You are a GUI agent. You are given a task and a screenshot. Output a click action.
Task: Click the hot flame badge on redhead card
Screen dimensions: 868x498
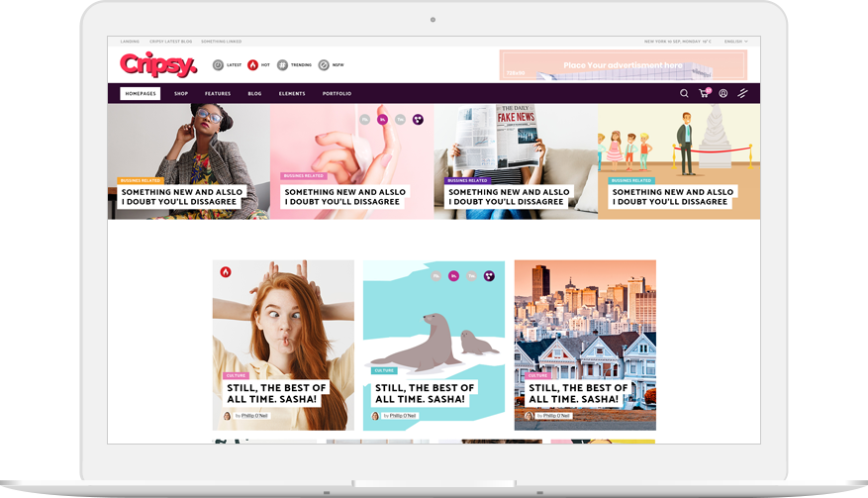click(226, 272)
